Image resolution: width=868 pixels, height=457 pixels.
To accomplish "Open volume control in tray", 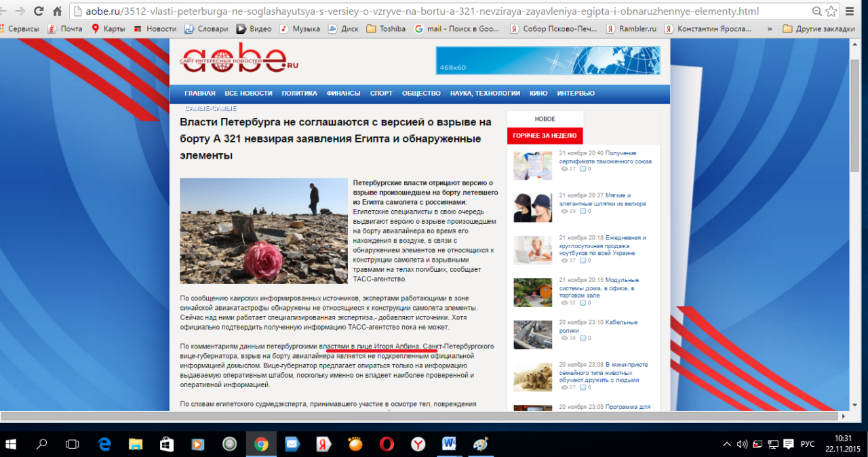I will pyautogui.click(x=743, y=444).
